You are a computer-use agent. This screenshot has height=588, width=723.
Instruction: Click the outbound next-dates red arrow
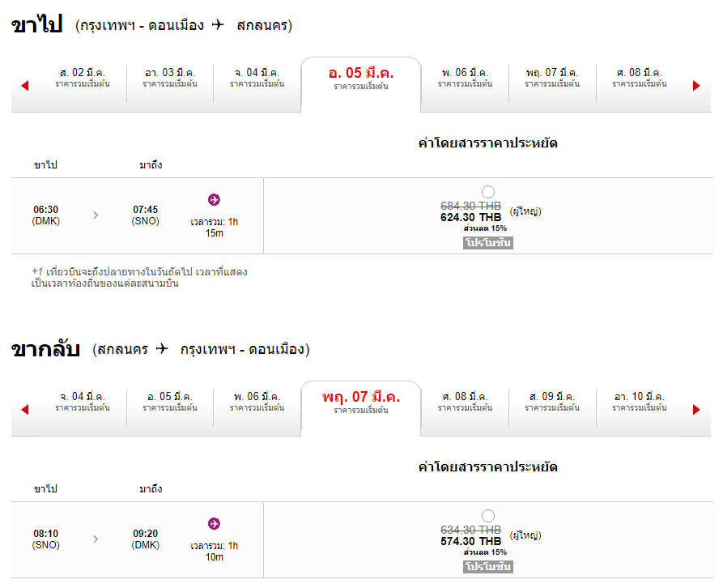coord(696,86)
